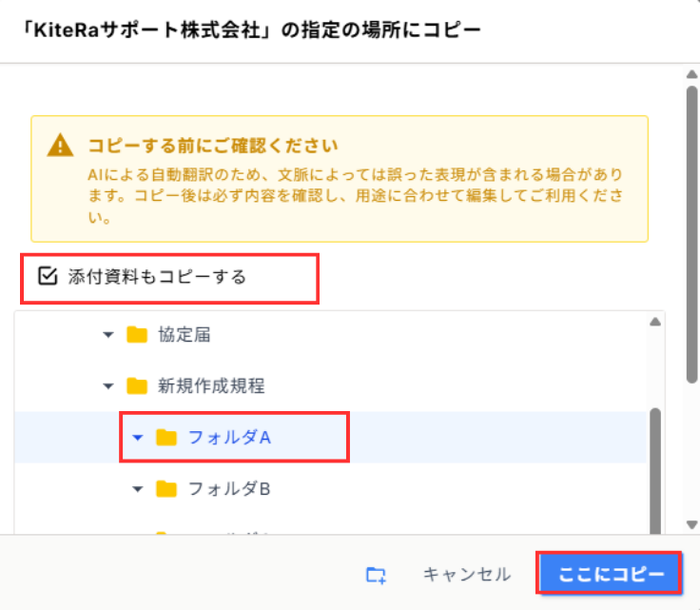Collapse the フォルダB tree arrow
Viewport: 700px width, 610px height.
click(x=138, y=489)
